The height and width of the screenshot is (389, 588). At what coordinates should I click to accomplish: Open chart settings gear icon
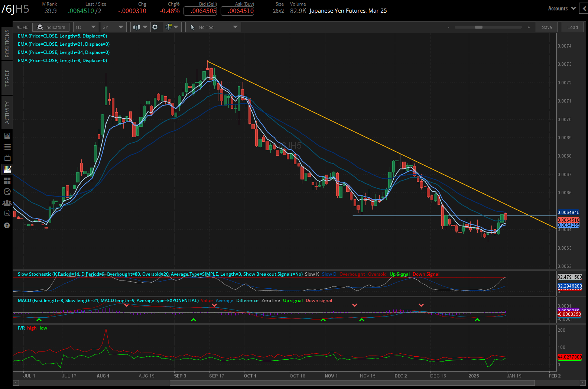[x=155, y=27]
